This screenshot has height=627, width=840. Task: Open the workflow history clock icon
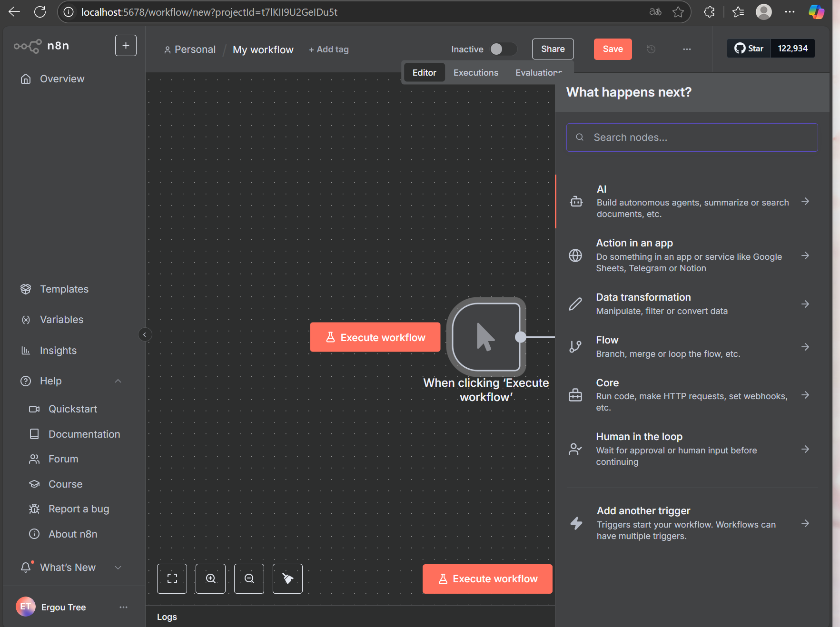tap(651, 49)
